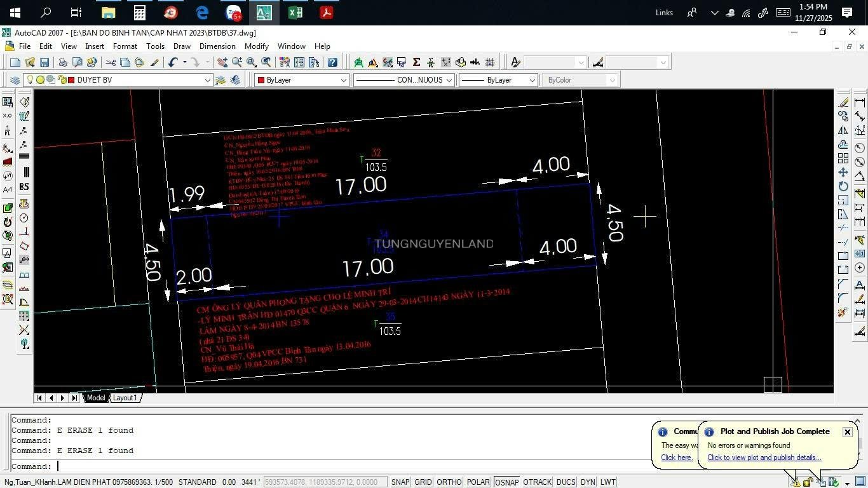Click the Undo arrow icon
868x488 pixels.
[x=172, y=62]
